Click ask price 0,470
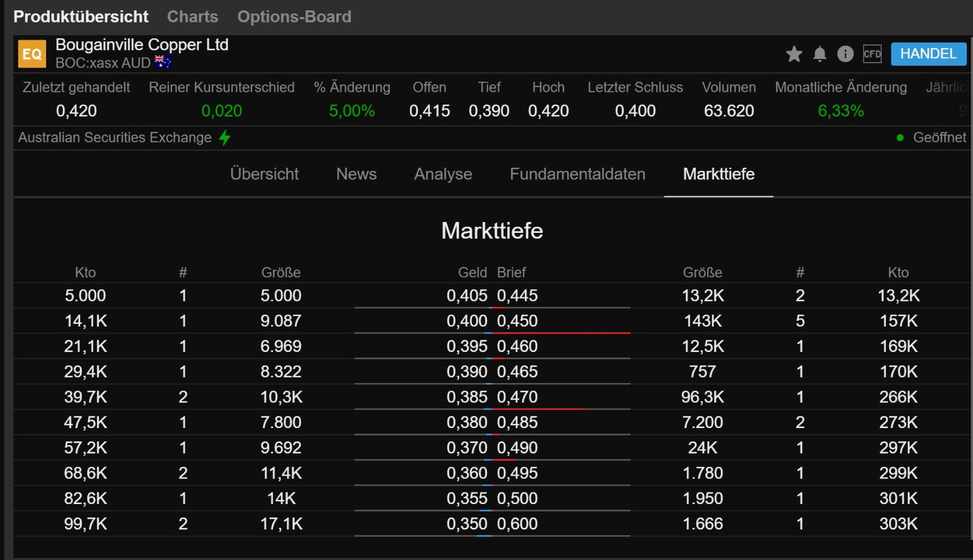The height and width of the screenshot is (560, 973). click(x=518, y=397)
